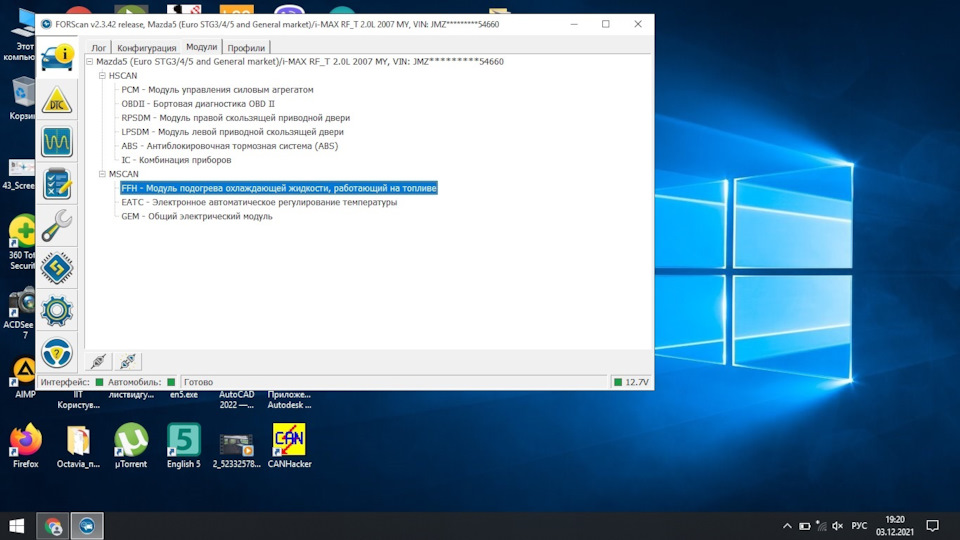Click the network status tray icon

tap(821, 525)
